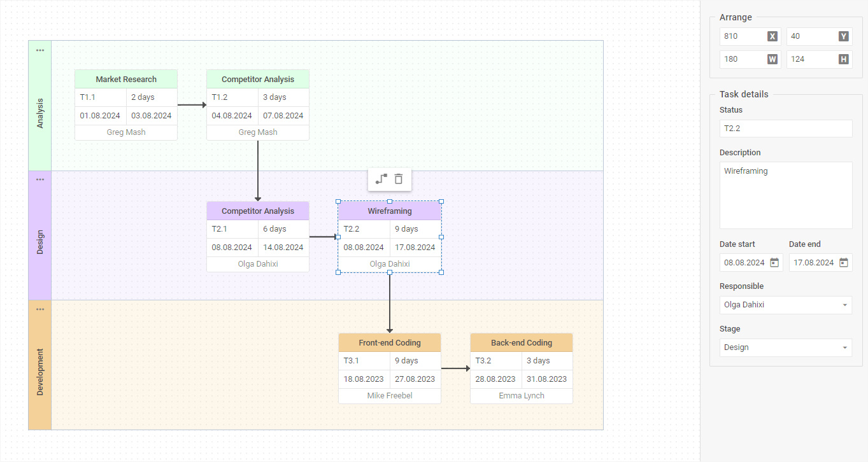Click Mike Freebel on the Front-end Coding card

coord(389,395)
